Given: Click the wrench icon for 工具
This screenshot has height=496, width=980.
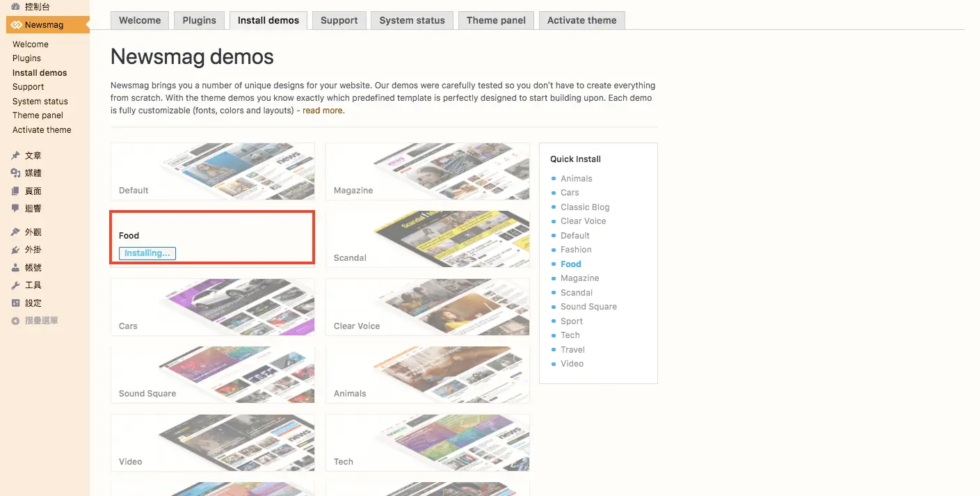Looking at the screenshot, I should (15, 285).
